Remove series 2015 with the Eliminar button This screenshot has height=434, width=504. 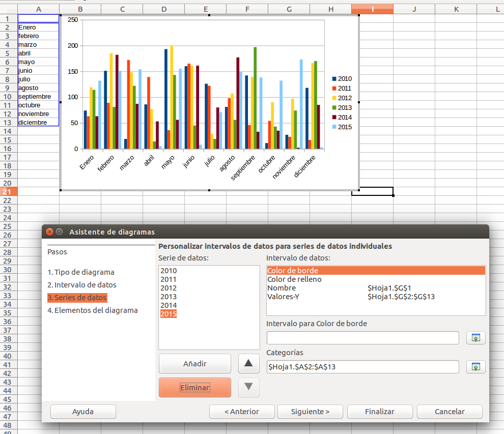[194, 387]
